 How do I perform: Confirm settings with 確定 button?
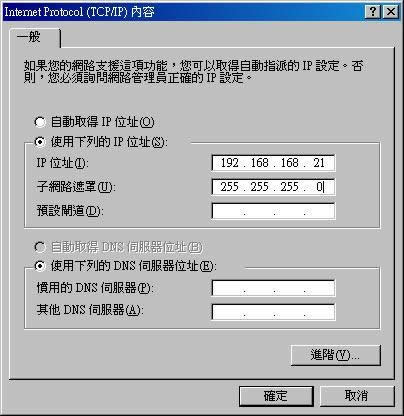pos(276,396)
